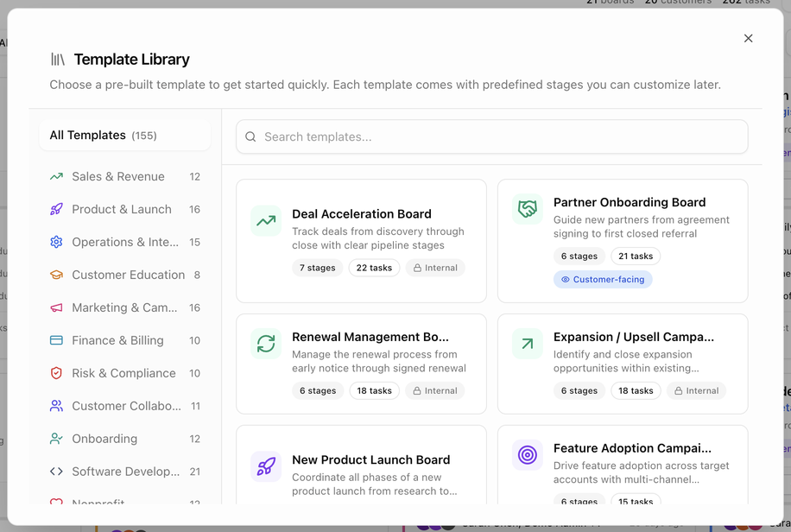Select the All Templates category

[x=124, y=136]
